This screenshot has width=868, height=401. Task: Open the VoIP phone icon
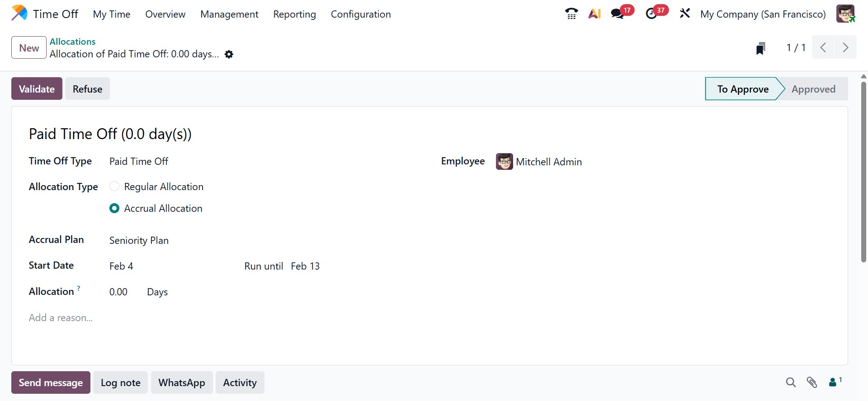click(571, 14)
